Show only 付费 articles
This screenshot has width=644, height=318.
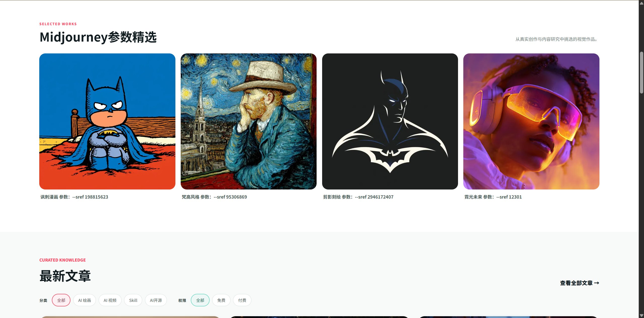[242, 300]
